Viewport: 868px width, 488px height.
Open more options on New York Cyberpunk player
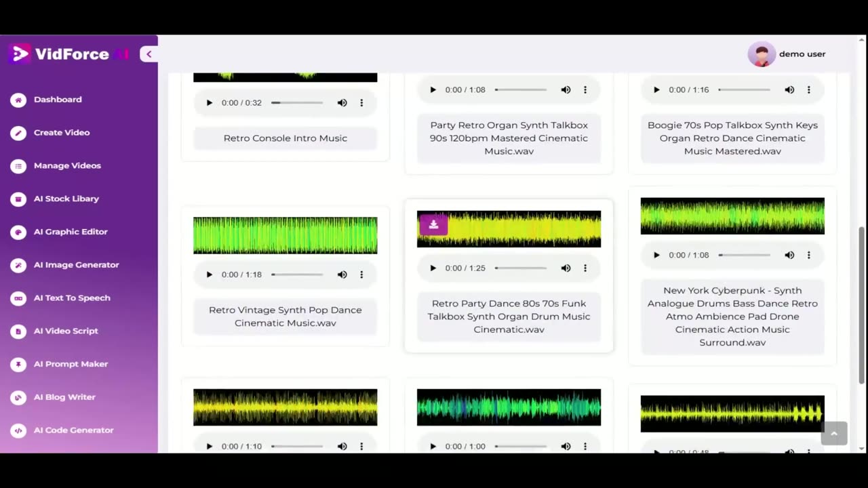[809, 256]
